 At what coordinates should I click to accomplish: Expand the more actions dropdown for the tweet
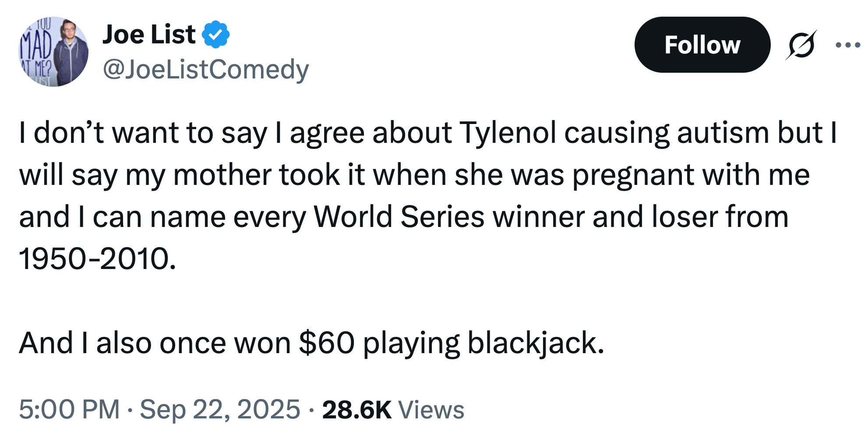pyautogui.click(x=849, y=44)
